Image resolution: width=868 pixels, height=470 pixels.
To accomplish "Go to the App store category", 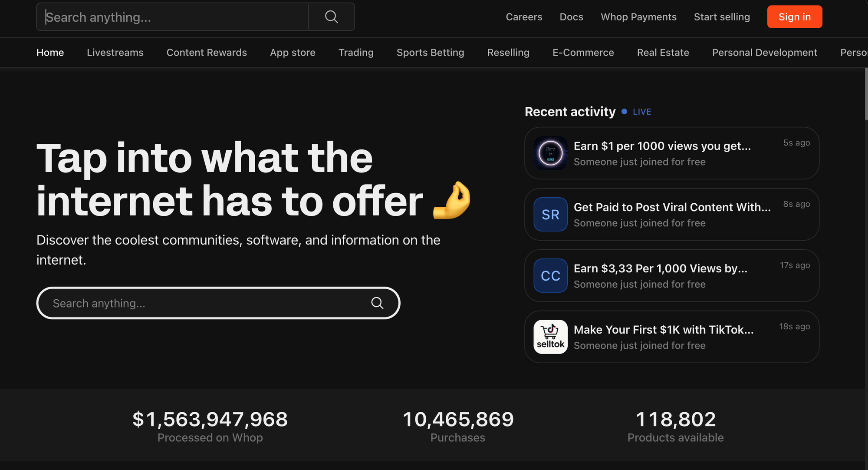I will 293,53.
